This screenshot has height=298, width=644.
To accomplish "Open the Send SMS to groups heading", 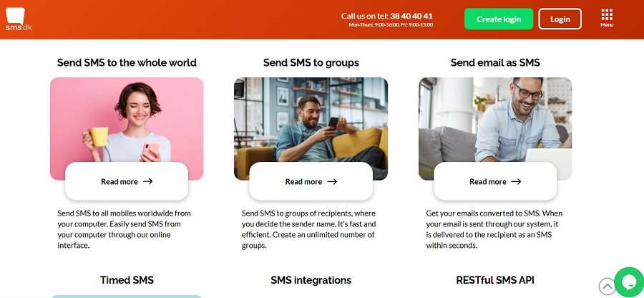I will click(311, 62).
